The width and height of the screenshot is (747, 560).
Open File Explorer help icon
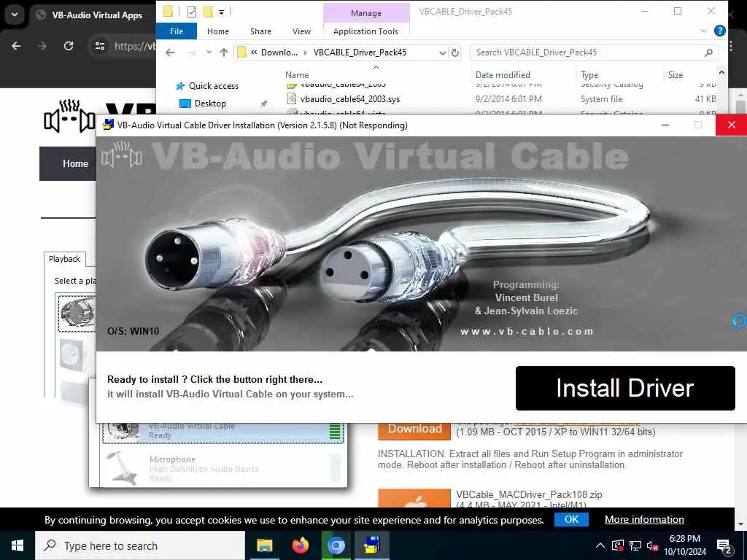[719, 31]
